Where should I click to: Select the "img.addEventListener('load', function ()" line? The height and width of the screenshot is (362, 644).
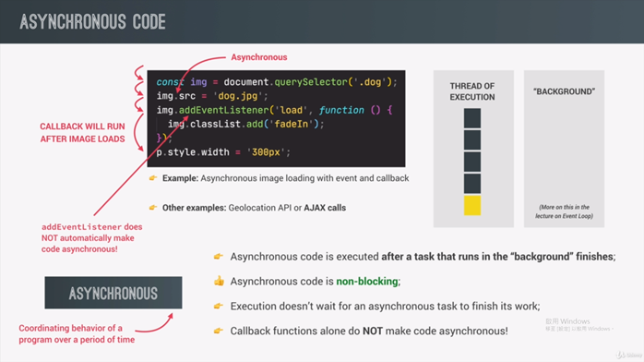pos(274,110)
